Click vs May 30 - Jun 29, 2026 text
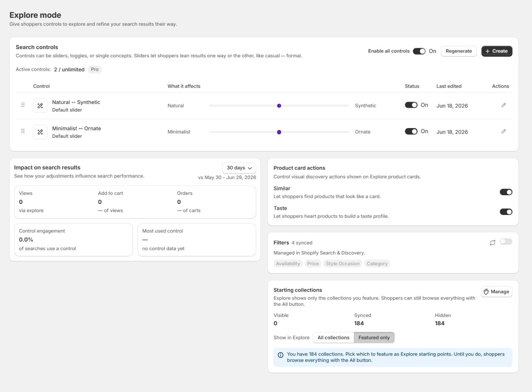 pos(227,177)
